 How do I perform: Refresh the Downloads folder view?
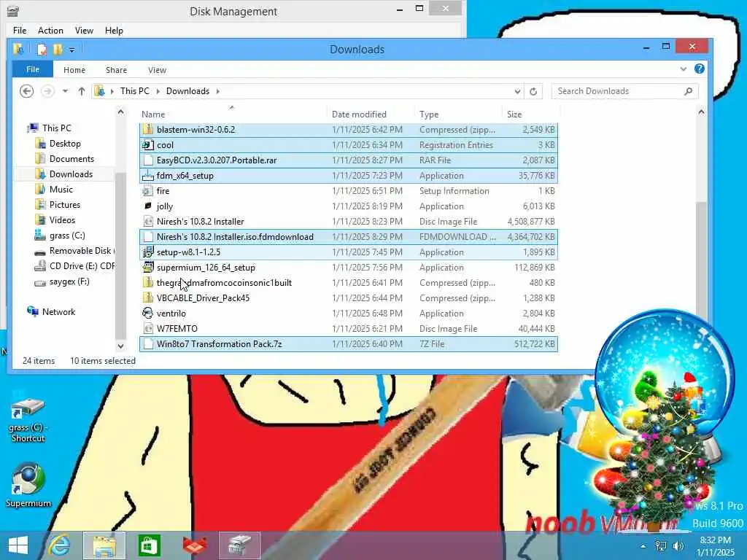point(533,91)
